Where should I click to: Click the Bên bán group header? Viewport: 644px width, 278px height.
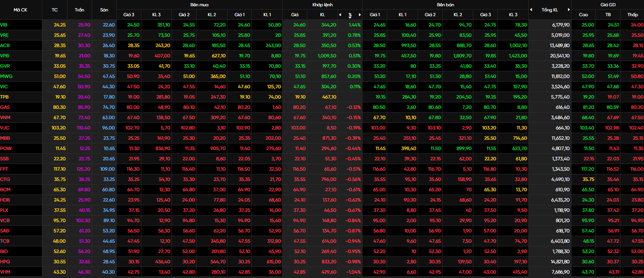coord(445,5)
